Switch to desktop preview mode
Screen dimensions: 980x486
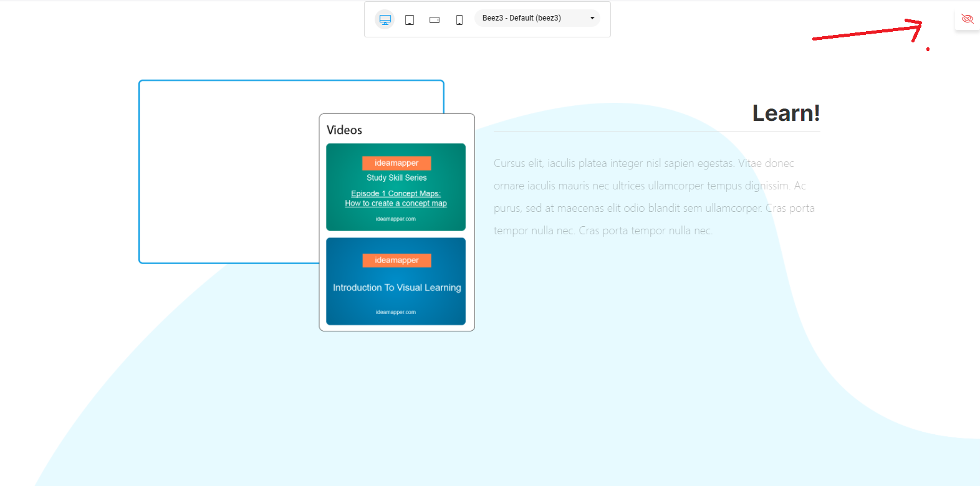(x=385, y=19)
